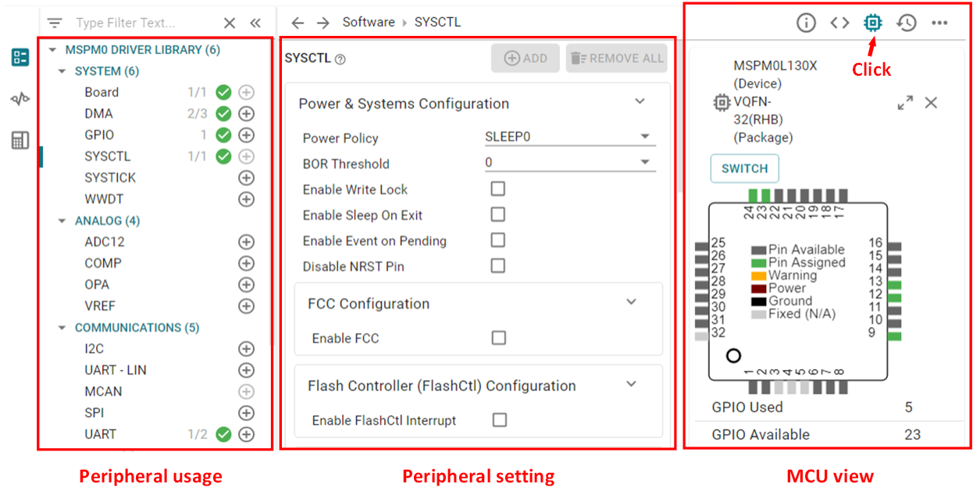Expand the MCU view panel to fullscreen
980x491 pixels.
pyautogui.click(x=905, y=102)
